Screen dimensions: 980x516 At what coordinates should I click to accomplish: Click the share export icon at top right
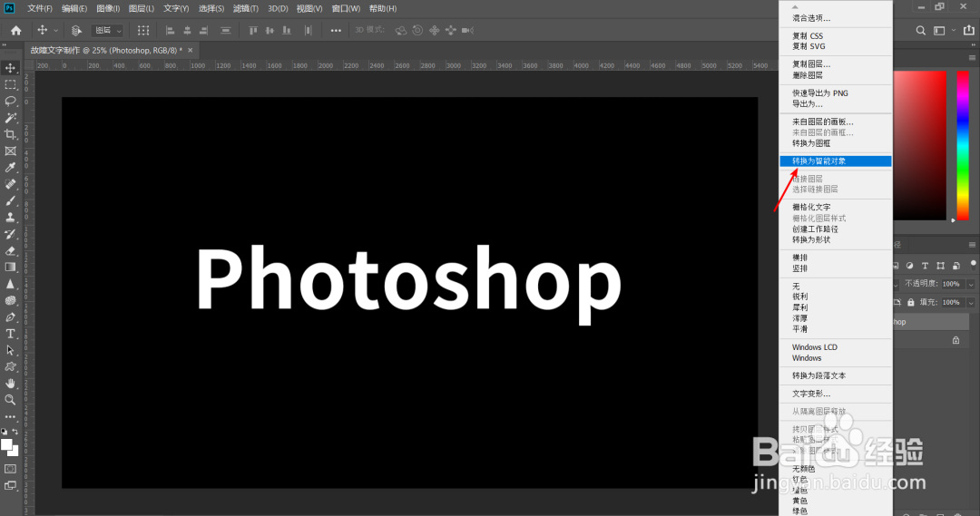coord(969,30)
